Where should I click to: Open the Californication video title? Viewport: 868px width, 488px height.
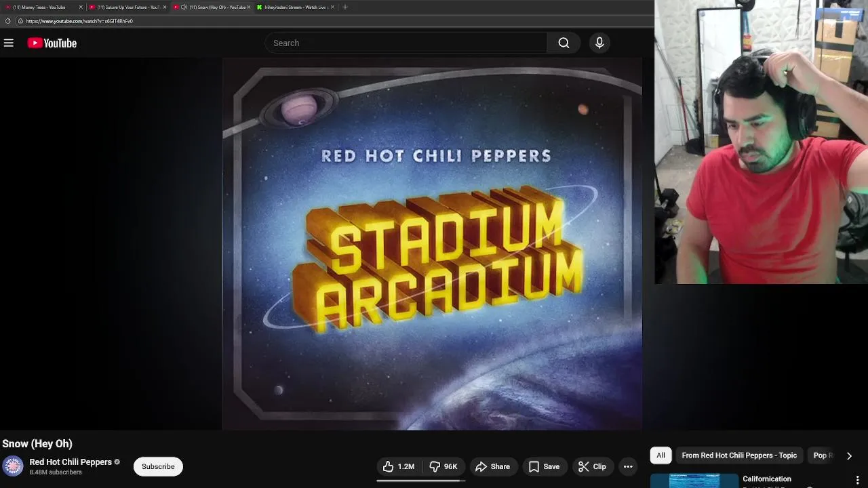767,479
